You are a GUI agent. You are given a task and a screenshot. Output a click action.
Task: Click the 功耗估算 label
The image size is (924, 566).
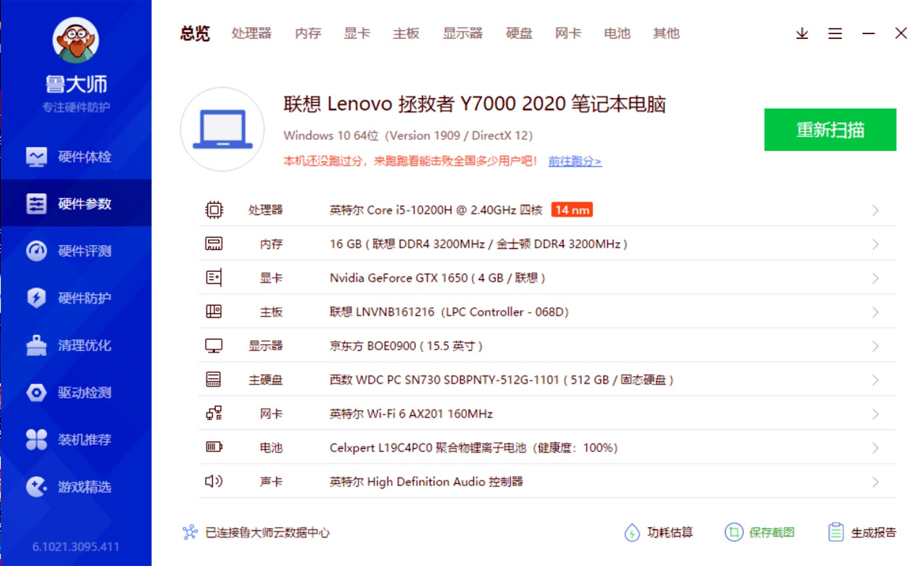[x=670, y=533]
